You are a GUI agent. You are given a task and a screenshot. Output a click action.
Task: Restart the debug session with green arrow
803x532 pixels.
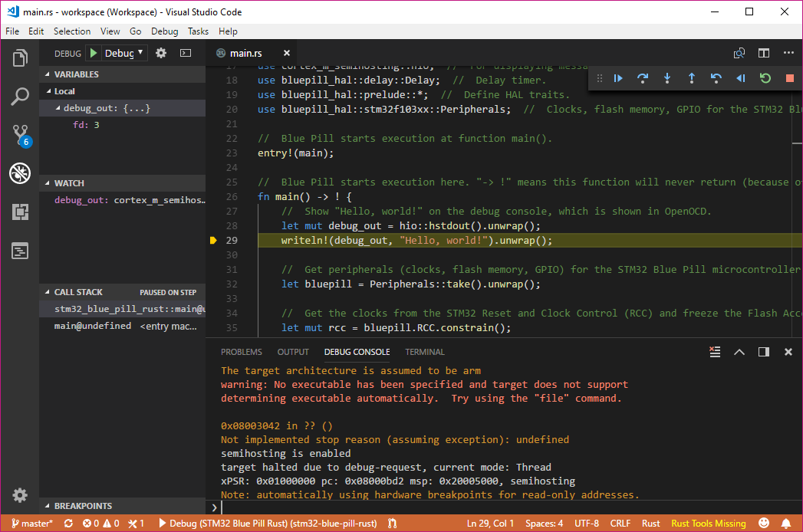(x=765, y=78)
